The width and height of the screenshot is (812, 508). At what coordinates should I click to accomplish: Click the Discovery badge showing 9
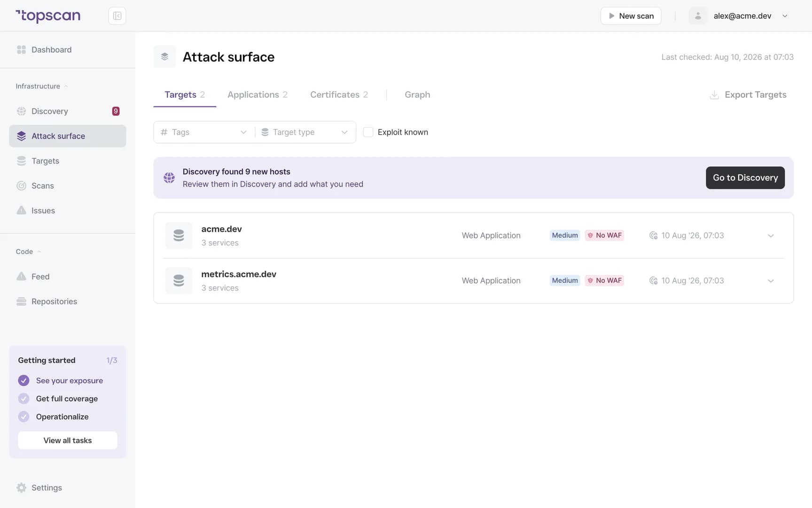(x=116, y=111)
